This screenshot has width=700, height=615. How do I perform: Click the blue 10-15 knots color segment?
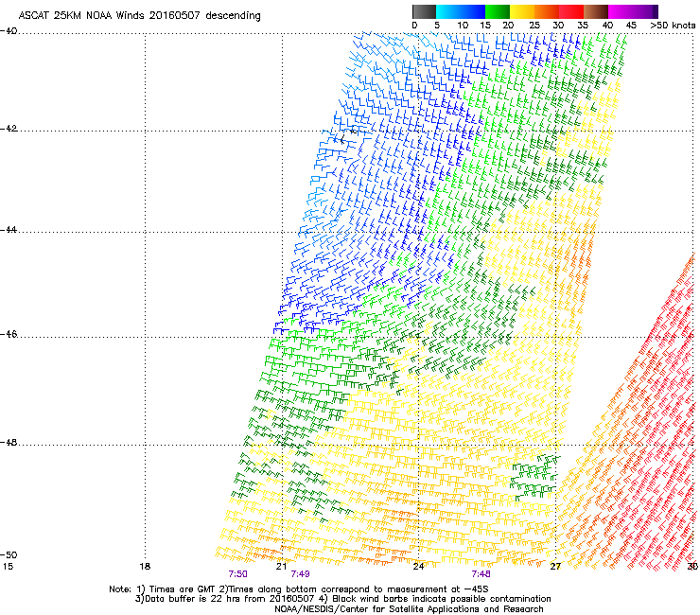pyautogui.click(x=473, y=11)
